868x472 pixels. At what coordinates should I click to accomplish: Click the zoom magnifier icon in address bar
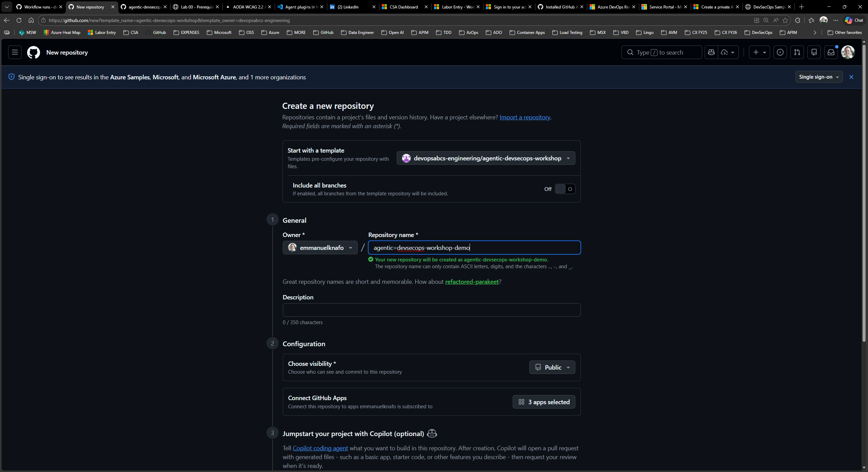point(766,20)
